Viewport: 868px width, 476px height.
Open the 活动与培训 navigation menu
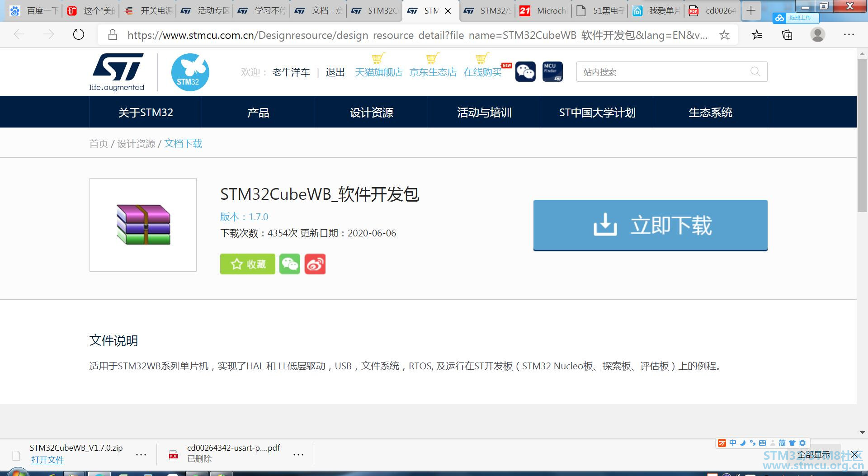(484, 112)
